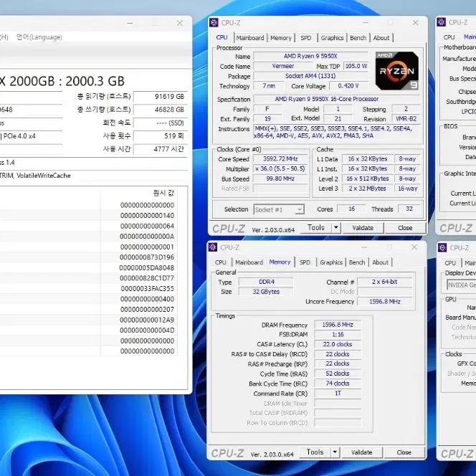Click the Bus Speed 99.80 MHz value

(x=280, y=178)
